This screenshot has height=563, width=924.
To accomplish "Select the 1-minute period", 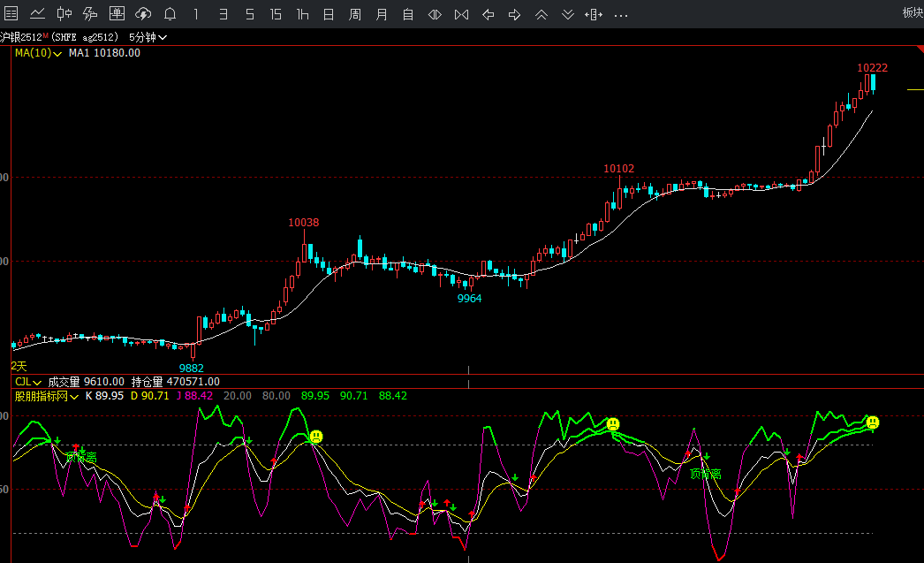I will (x=196, y=14).
